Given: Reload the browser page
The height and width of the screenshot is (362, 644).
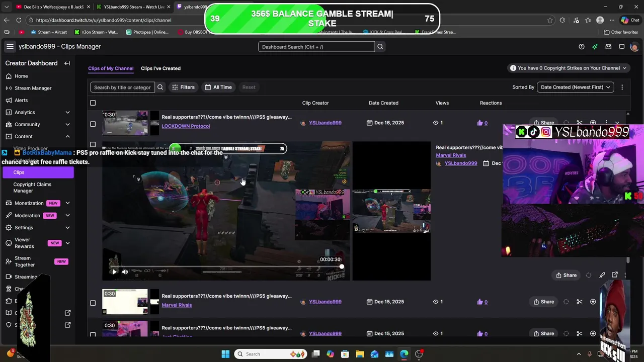Looking at the screenshot, I should (19, 20).
